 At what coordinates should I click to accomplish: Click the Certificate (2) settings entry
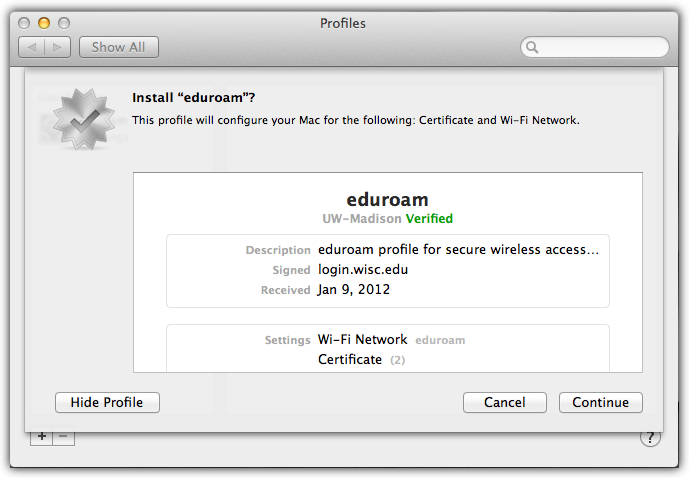pos(361,359)
